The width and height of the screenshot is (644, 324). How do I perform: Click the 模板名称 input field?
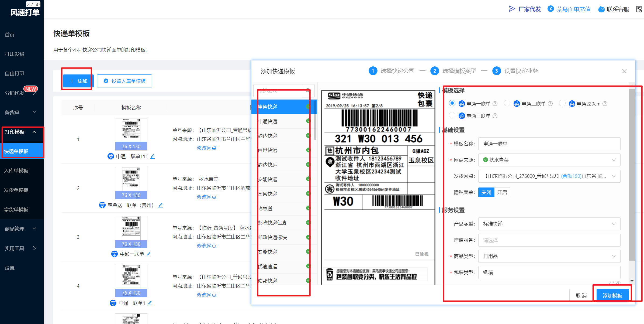549,144
